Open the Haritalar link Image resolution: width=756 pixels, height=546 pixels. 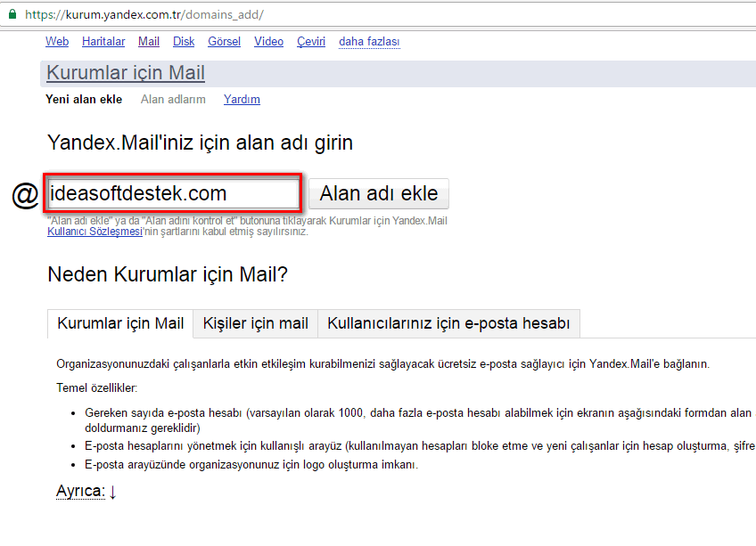[103, 42]
